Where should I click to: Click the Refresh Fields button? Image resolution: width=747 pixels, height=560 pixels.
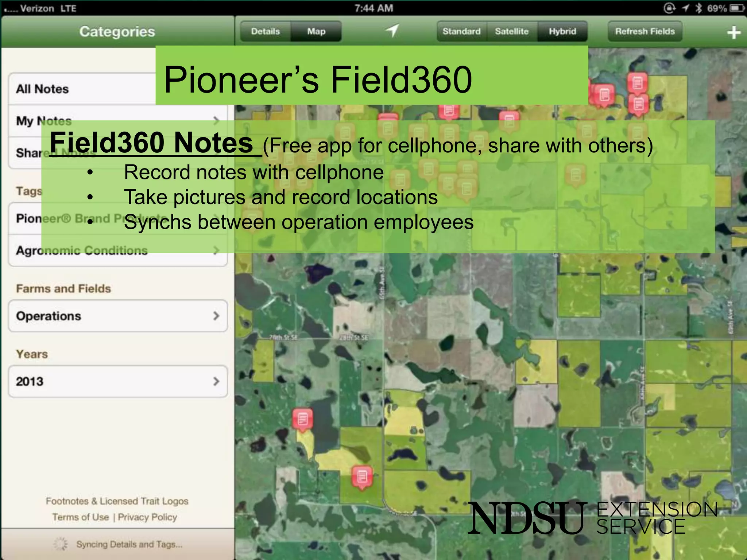[x=645, y=31]
